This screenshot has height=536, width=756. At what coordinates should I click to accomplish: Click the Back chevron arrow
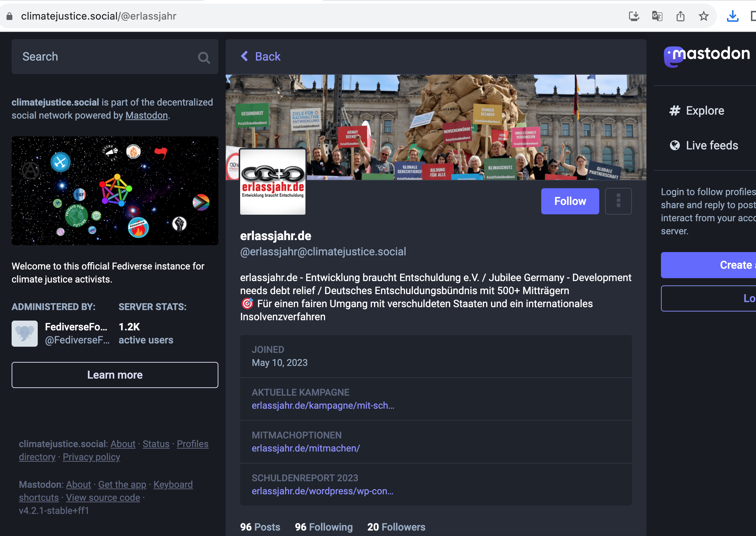coord(245,56)
